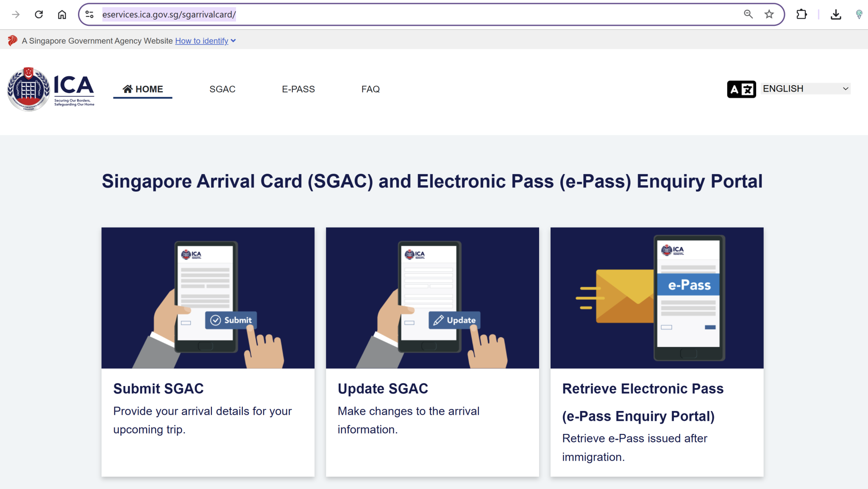
Task: Click the ICA logo in header
Action: (51, 89)
